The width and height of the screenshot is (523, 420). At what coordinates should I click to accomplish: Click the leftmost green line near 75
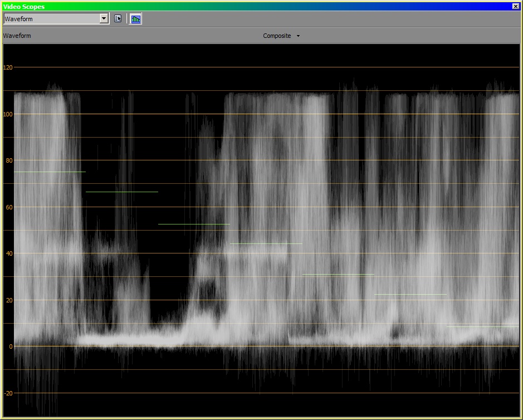tap(50, 172)
